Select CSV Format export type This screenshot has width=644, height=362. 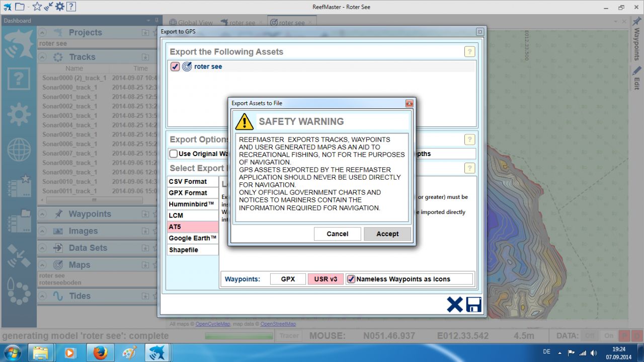193,181
